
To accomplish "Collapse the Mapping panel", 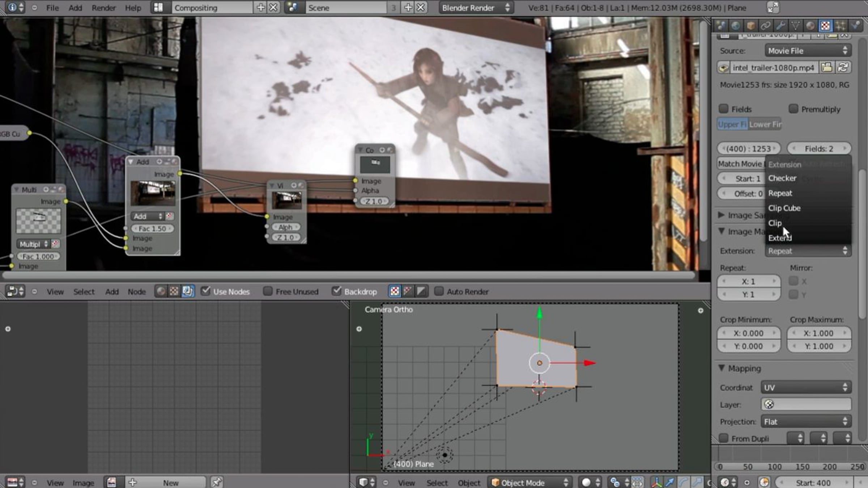I will click(x=722, y=368).
